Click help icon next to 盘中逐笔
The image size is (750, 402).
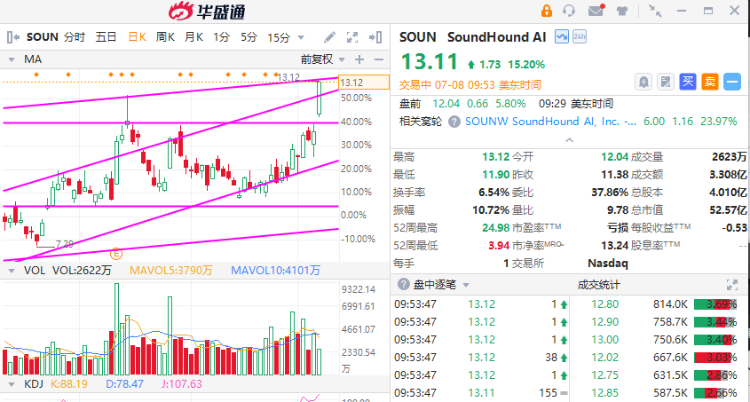(x=404, y=285)
